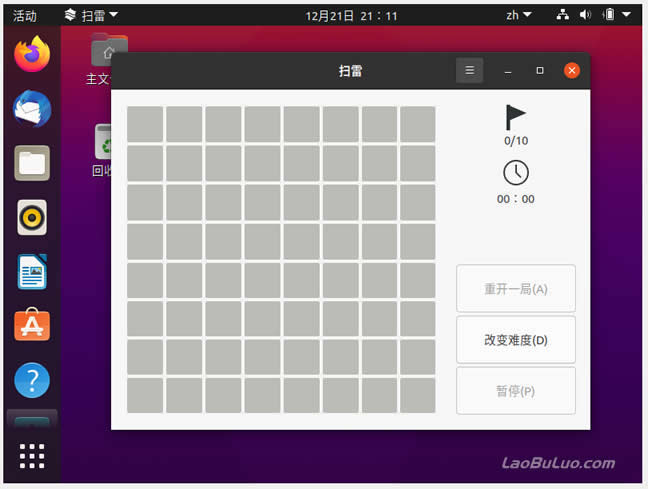Click the 0/10 flag count text
The height and width of the screenshot is (489, 648).
pyautogui.click(x=516, y=141)
